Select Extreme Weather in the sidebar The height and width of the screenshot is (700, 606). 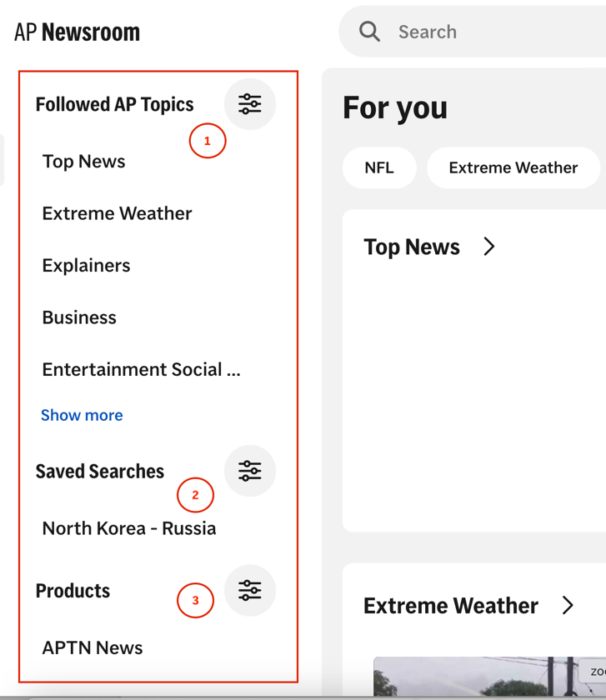tap(117, 213)
